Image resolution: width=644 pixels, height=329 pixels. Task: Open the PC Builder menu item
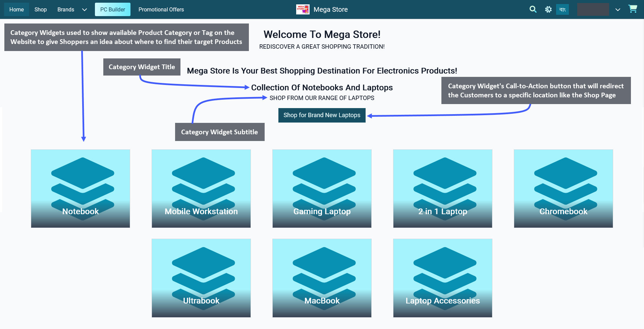[113, 9]
